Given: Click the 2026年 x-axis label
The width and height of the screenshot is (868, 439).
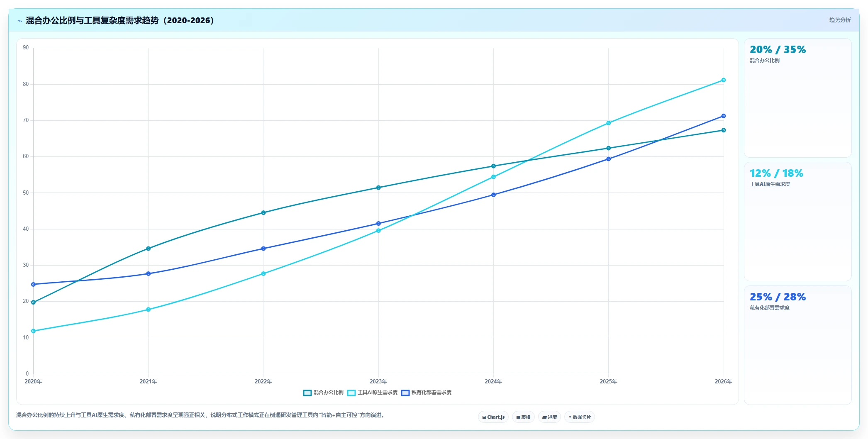Looking at the screenshot, I should pos(724,381).
